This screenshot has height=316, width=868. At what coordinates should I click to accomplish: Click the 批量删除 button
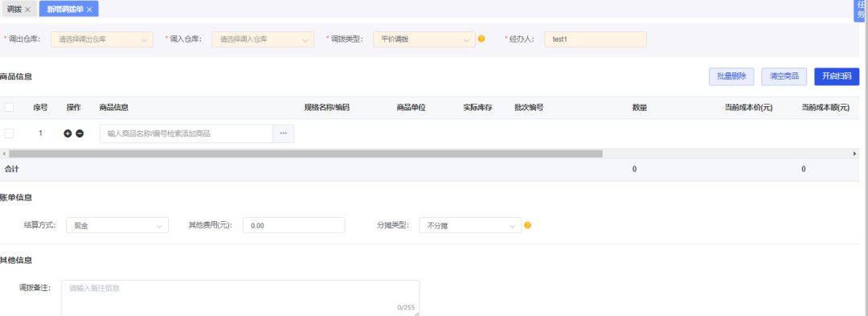pyautogui.click(x=731, y=76)
